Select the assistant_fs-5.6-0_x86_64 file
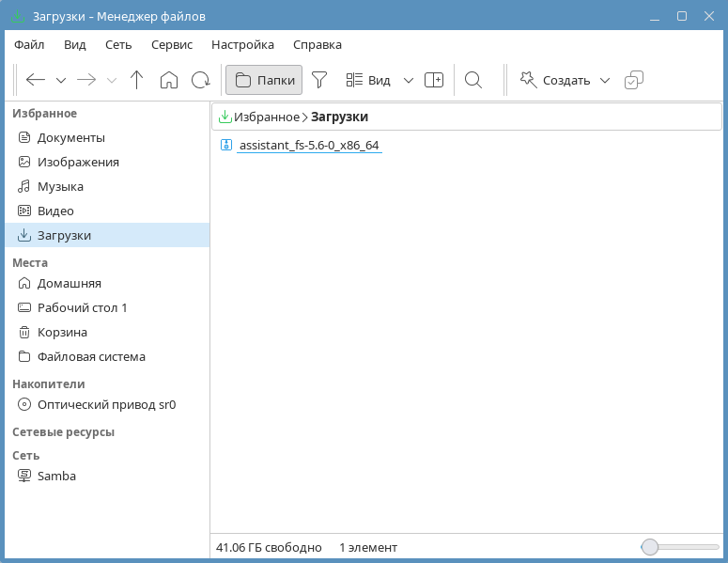The height and width of the screenshot is (563, 728). [308, 146]
